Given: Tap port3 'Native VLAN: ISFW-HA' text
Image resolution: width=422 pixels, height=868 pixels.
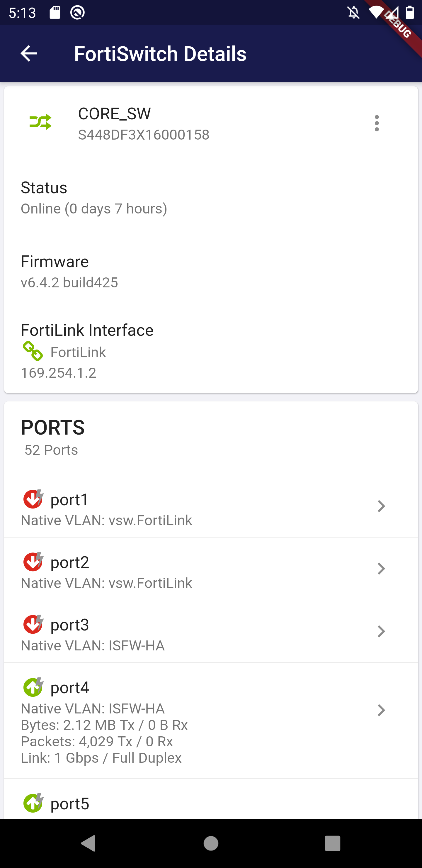Looking at the screenshot, I should [x=93, y=646].
